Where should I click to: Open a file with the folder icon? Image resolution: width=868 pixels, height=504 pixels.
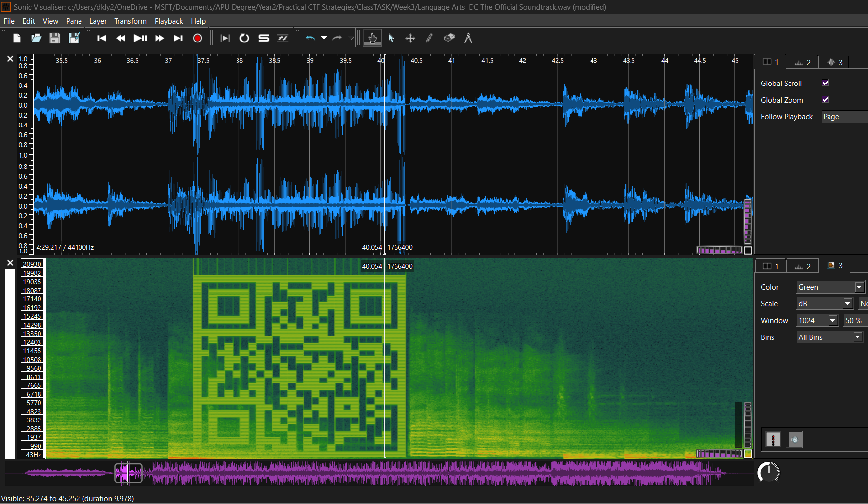coord(36,38)
